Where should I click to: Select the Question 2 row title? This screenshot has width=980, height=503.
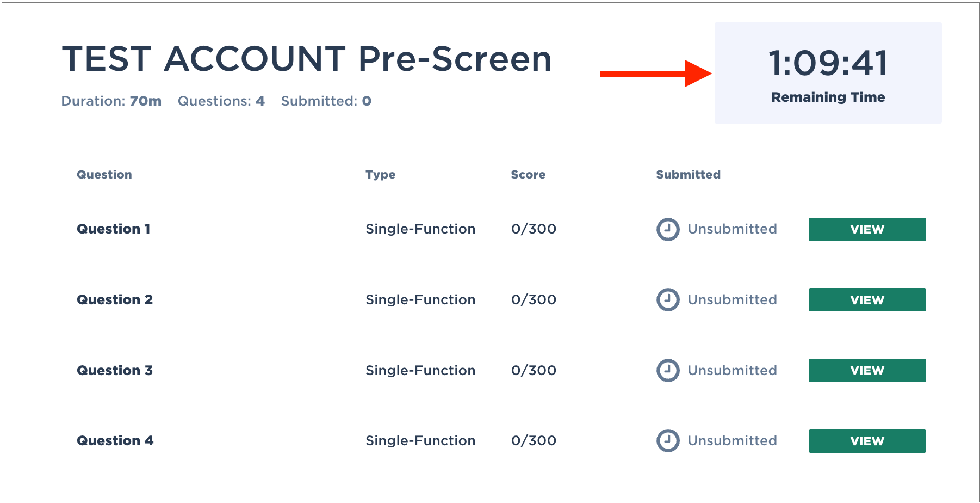coord(115,300)
